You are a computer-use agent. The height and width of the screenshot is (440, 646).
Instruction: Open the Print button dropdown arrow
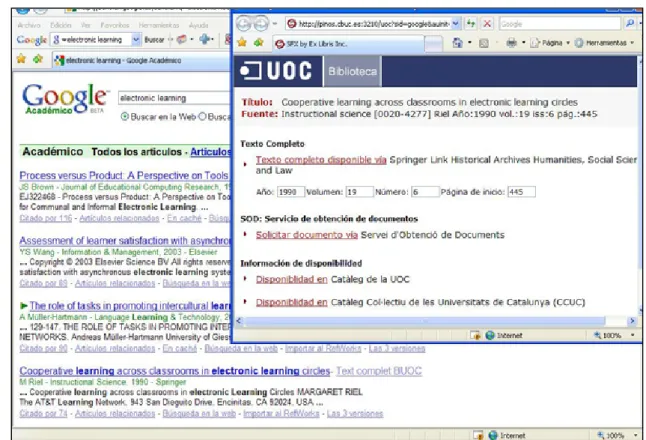tap(523, 42)
